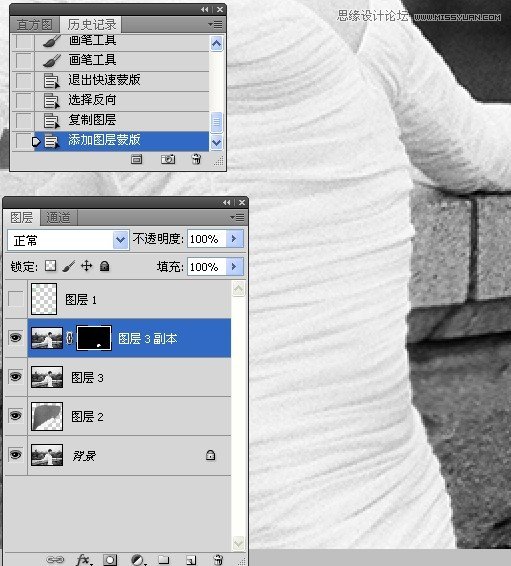Toggle lock position icon
Image resolution: width=511 pixels, height=566 pixels.
pos(87,266)
